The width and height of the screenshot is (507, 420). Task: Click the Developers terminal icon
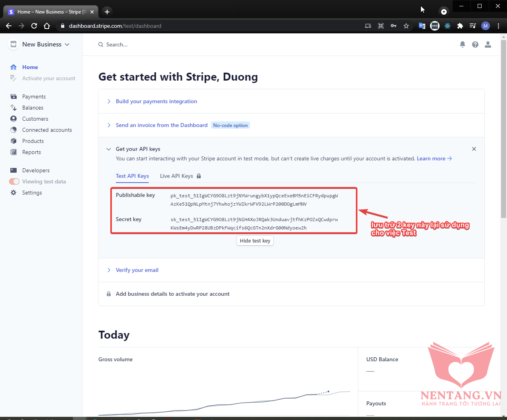pyautogui.click(x=13, y=170)
